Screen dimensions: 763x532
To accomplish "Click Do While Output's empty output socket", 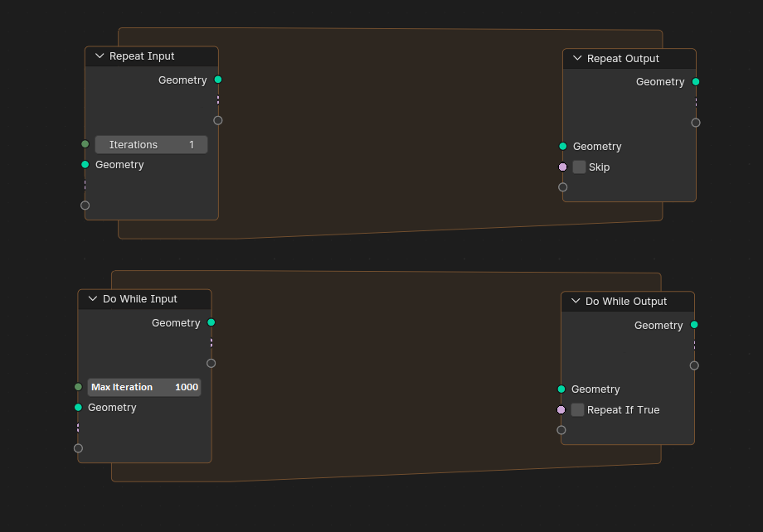I will point(694,365).
